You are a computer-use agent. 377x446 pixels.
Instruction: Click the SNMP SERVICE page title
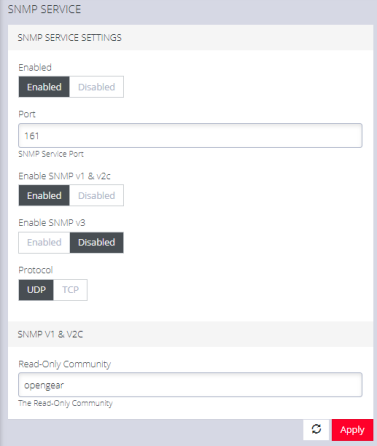44,9
